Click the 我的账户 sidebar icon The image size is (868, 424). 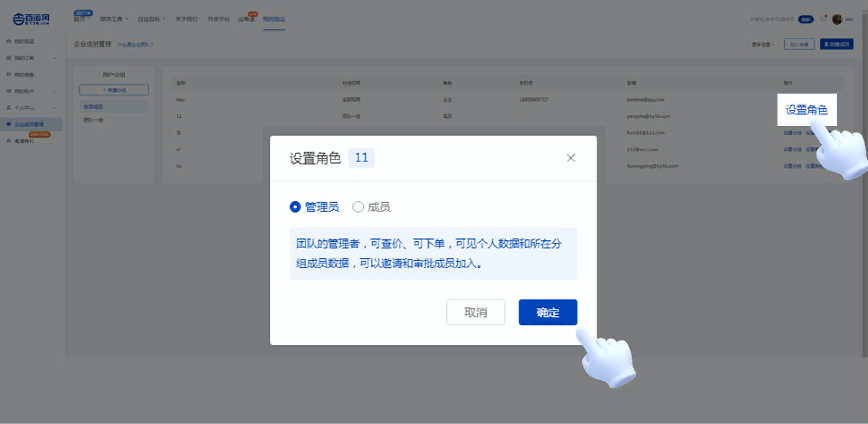9,91
